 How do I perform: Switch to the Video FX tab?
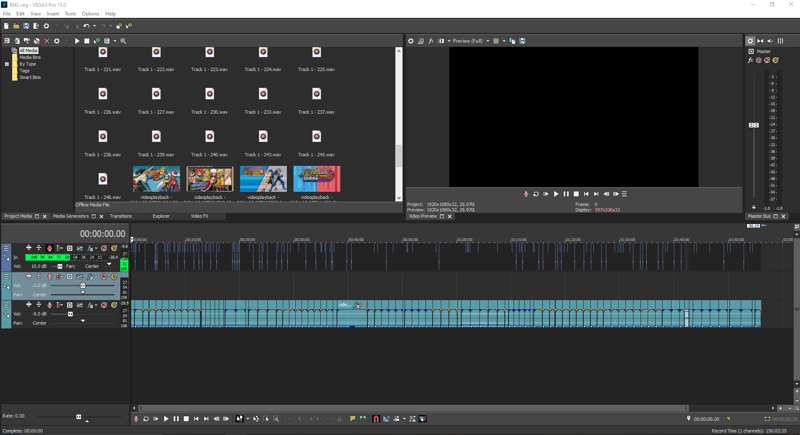tap(199, 216)
